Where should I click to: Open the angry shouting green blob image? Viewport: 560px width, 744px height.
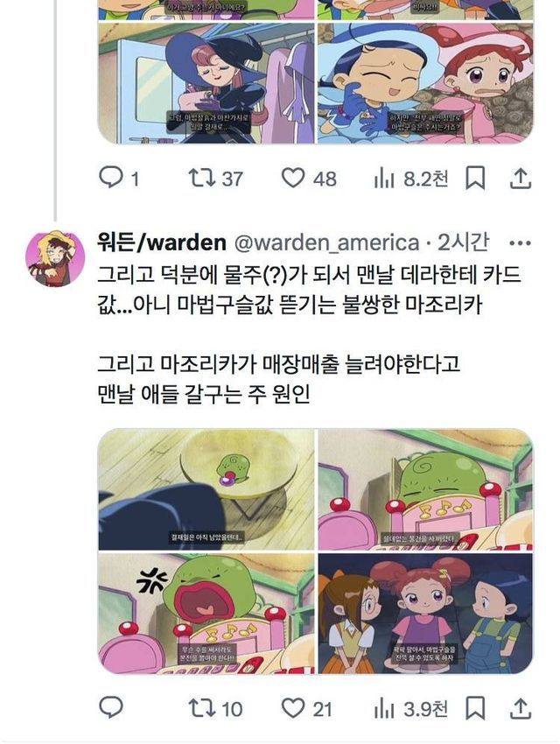tap(206, 614)
